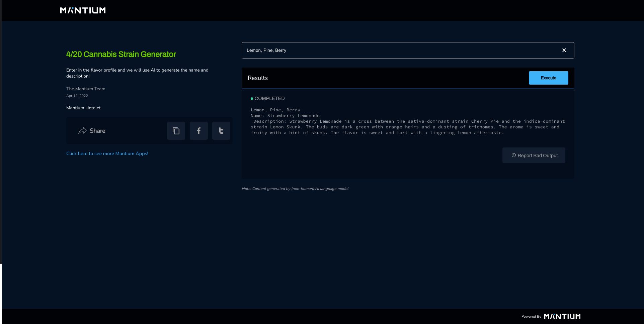Click the 'Lemon, Pine, Berry' output line
Viewport: 644px width, 324px height.
click(x=275, y=110)
